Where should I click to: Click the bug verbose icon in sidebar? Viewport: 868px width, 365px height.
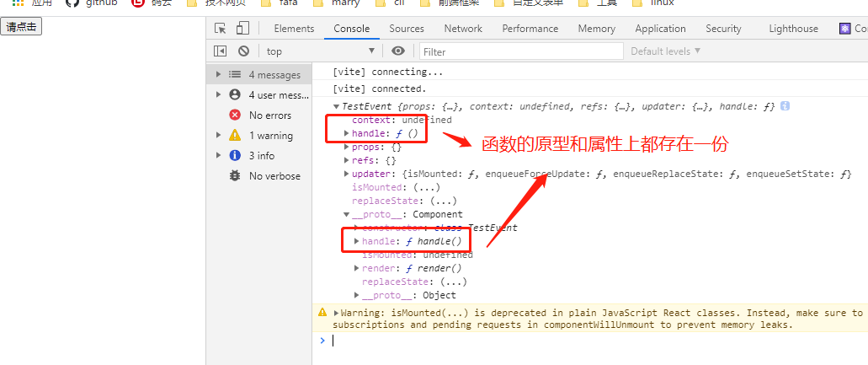tap(235, 176)
